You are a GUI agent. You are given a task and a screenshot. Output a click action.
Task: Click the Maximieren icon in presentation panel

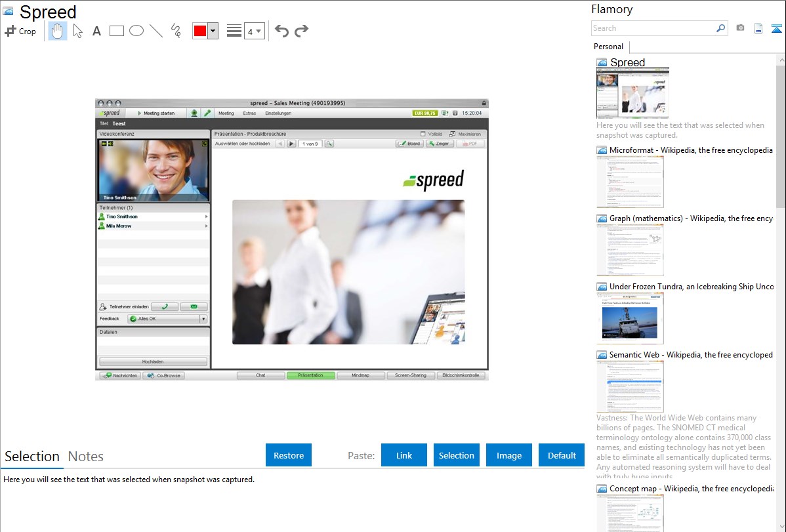click(x=452, y=134)
